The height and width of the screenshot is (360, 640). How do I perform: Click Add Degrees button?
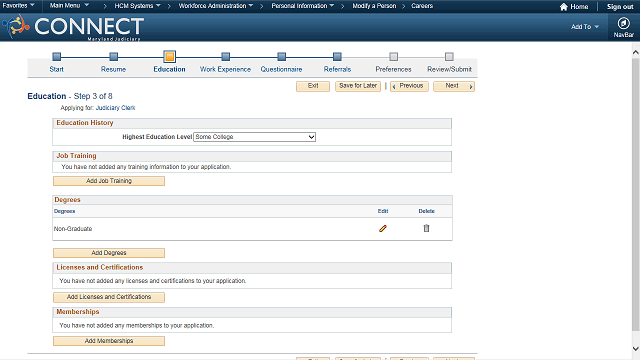[109, 253]
